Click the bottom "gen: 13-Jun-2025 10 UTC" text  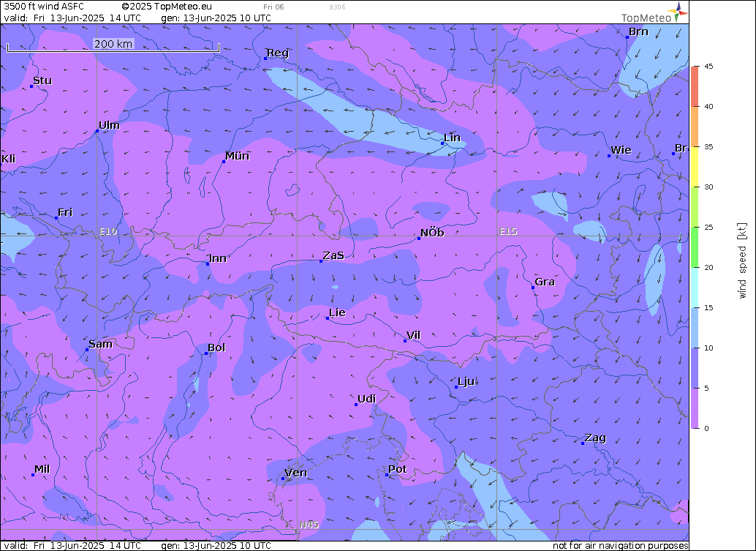coord(216,546)
